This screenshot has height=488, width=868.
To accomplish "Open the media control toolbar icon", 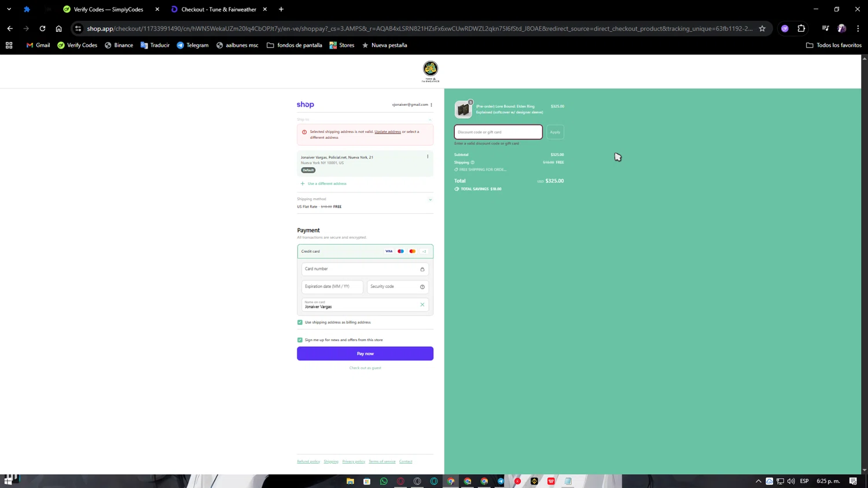I will (826, 28).
